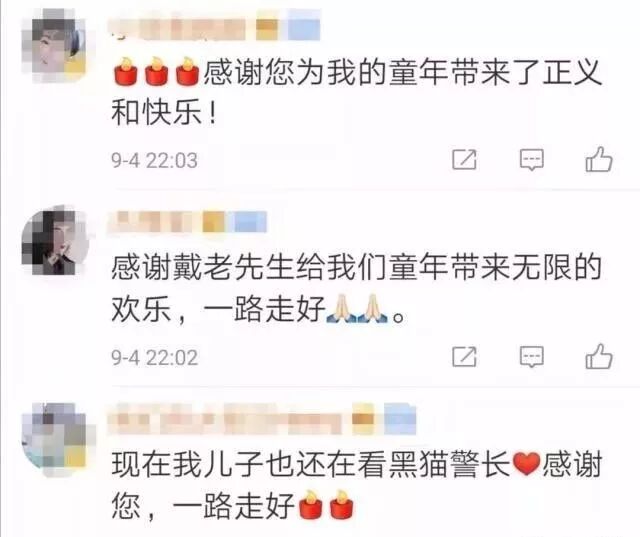Screen dimensions: 640x537
Task: Like the 22:03 comment with thumbs-up
Action: 599,159
